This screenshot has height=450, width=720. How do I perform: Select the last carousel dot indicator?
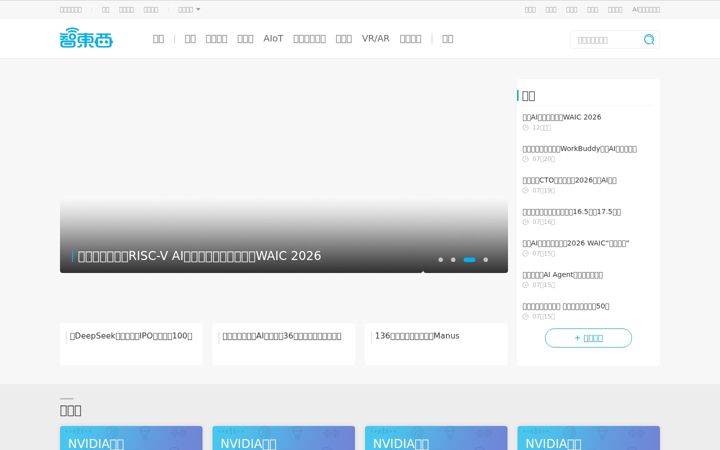[x=485, y=260]
